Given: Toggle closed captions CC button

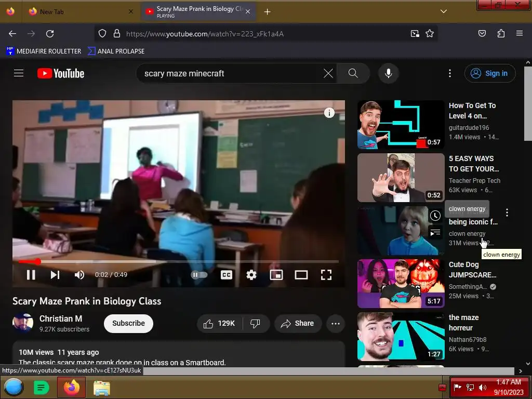Looking at the screenshot, I should (x=227, y=275).
